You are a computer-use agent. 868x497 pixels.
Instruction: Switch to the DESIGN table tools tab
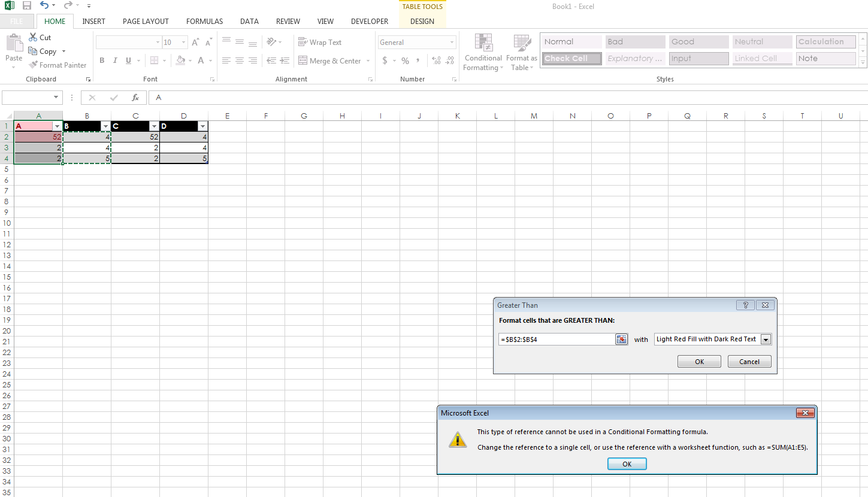(422, 21)
